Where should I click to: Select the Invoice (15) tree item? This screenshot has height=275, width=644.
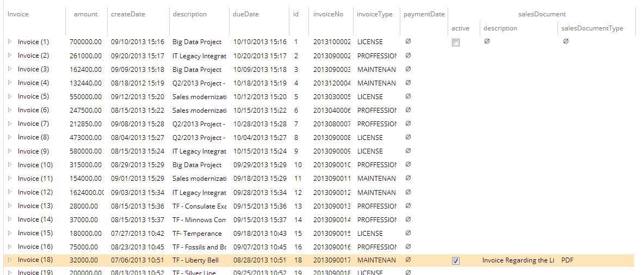click(35, 233)
